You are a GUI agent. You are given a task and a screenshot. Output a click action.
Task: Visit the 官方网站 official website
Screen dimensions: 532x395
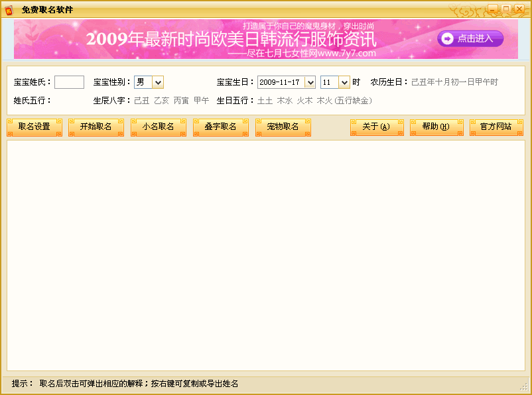pyautogui.click(x=496, y=127)
